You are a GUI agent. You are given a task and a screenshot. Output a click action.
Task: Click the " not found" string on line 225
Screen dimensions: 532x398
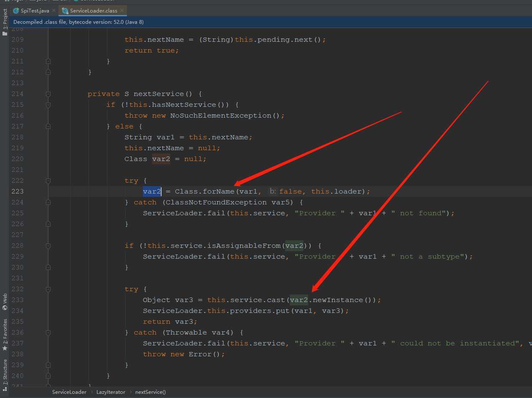click(418, 213)
